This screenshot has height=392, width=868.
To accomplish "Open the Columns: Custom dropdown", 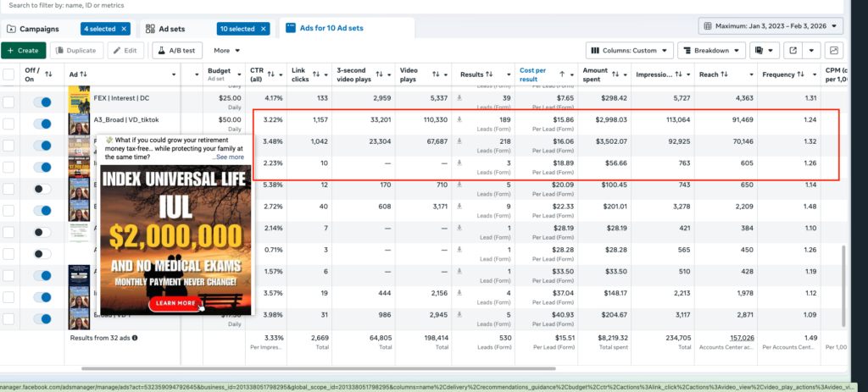I will [630, 50].
